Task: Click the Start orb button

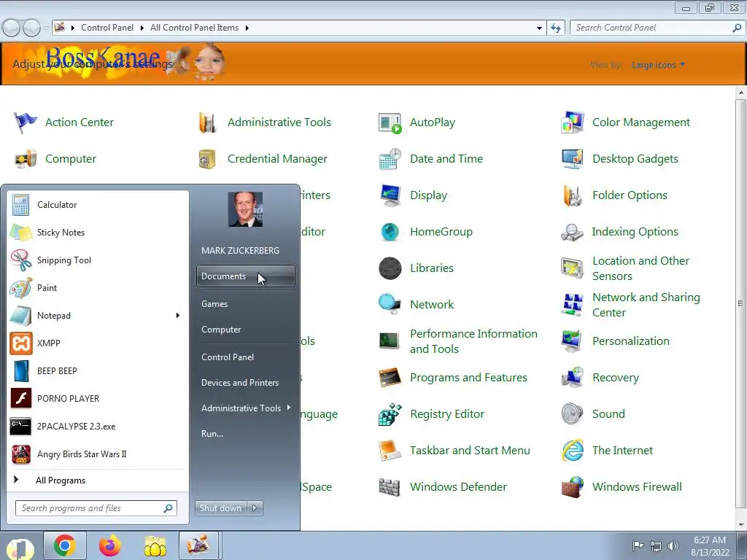Action: click(x=20, y=548)
